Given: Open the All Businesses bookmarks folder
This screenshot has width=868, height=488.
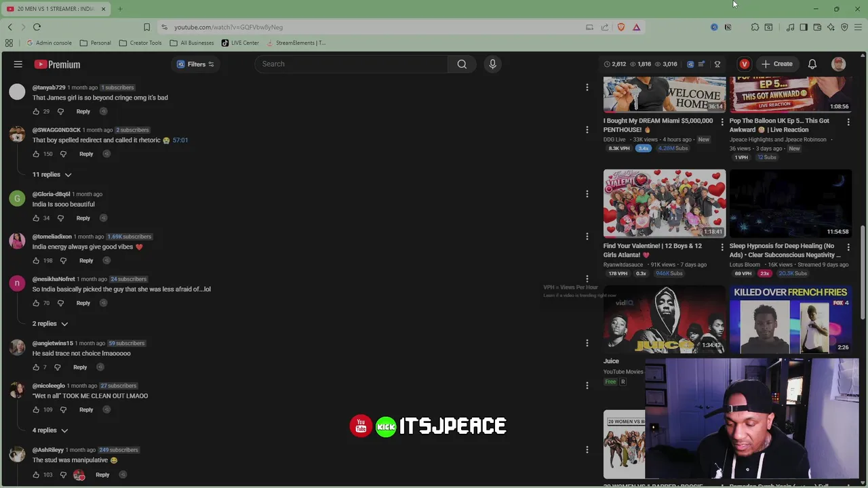Looking at the screenshot, I should tap(192, 43).
